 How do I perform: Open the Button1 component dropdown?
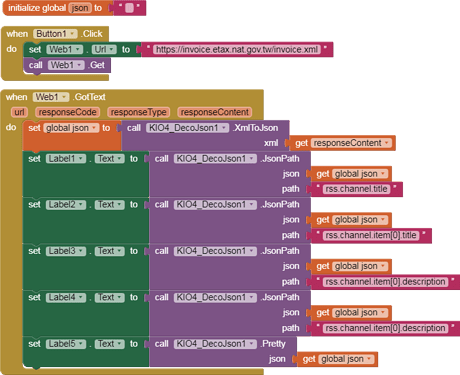55,34
